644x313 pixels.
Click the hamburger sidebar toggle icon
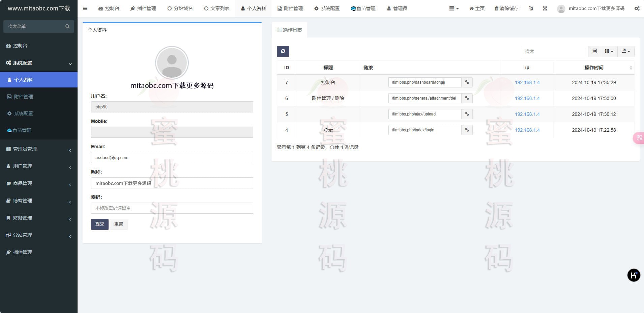85,8
